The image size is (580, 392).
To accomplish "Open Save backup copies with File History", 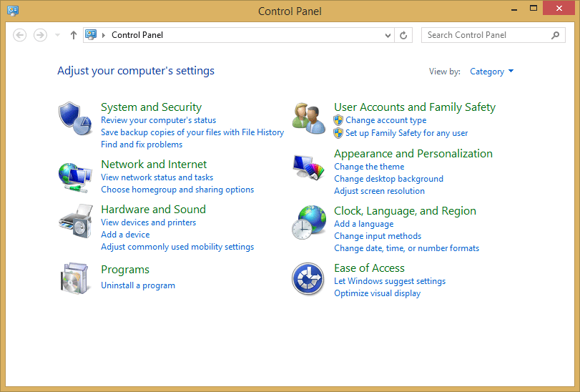I will click(x=192, y=132).
